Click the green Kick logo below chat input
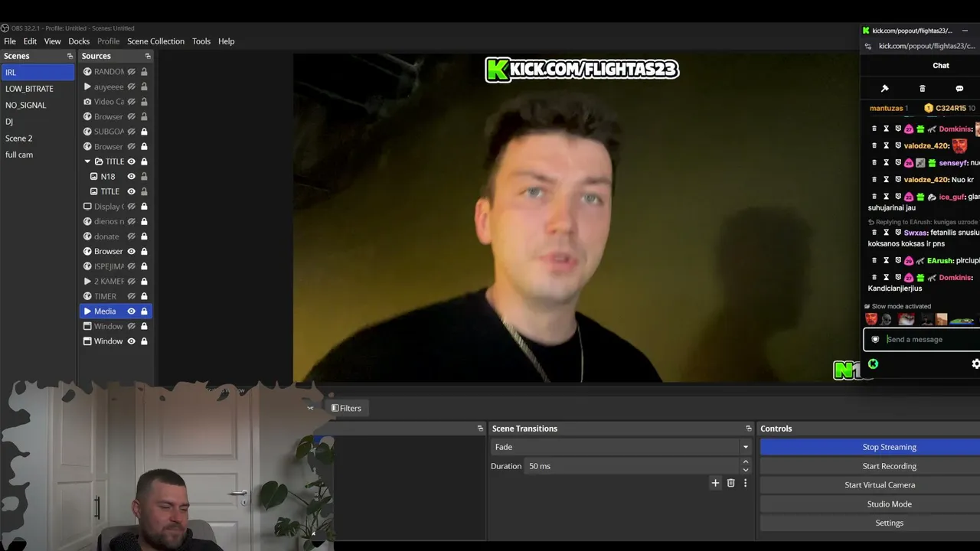Image resolution: width=980 pixels, height=551 pixels. (x=873, y=364)
